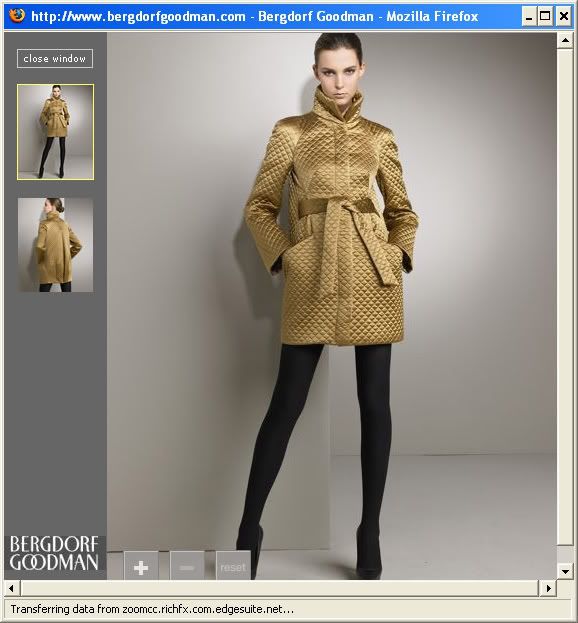Click the Bergdorf Goodman logo

point(54,553)
